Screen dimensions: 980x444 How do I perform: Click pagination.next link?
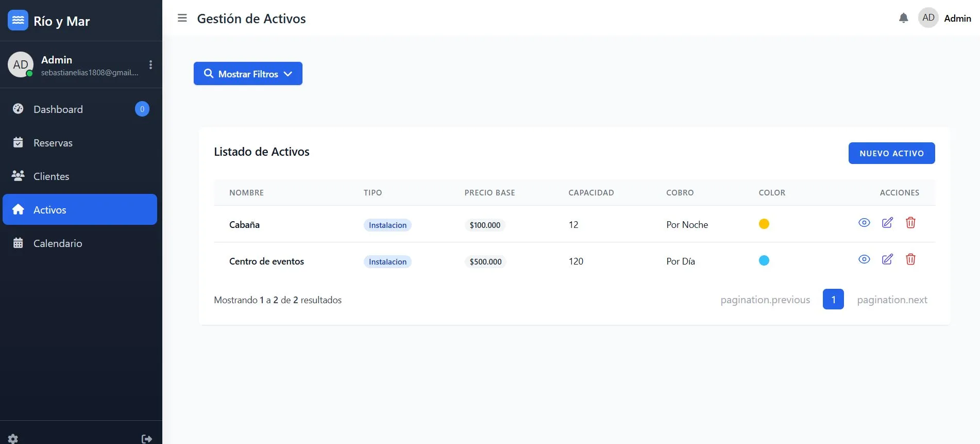click(x=892, y=300)
